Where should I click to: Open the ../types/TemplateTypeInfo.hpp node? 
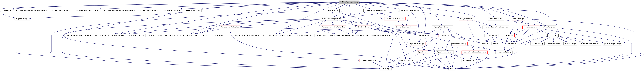[x=331, y=19]
